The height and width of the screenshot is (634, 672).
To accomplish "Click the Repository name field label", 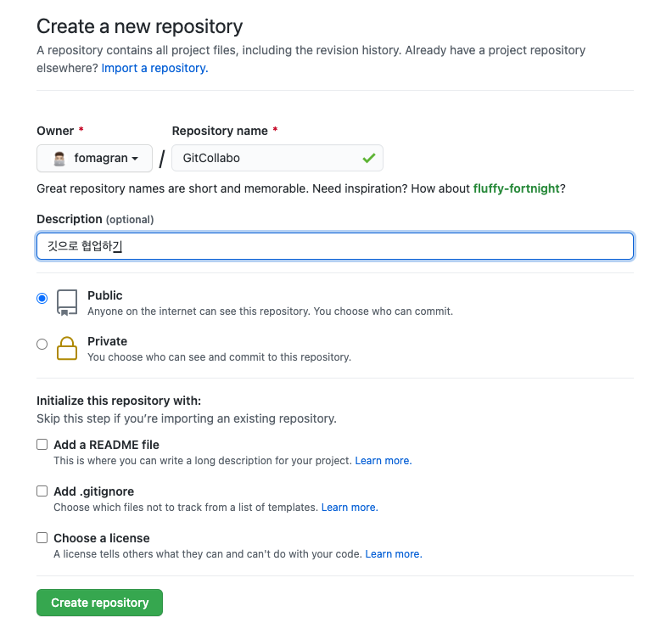I will (x=220, y=131).
